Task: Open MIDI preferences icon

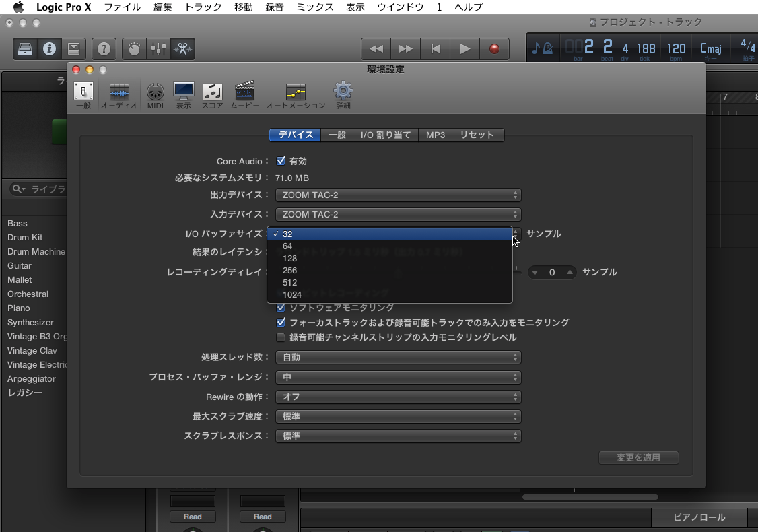Action: click(x=156, y=95)
